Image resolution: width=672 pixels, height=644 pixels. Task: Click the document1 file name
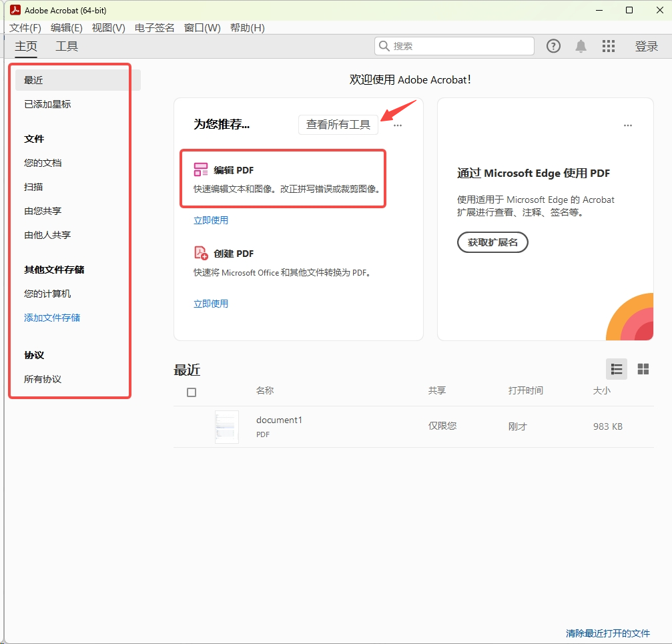[x=279, y=420]
